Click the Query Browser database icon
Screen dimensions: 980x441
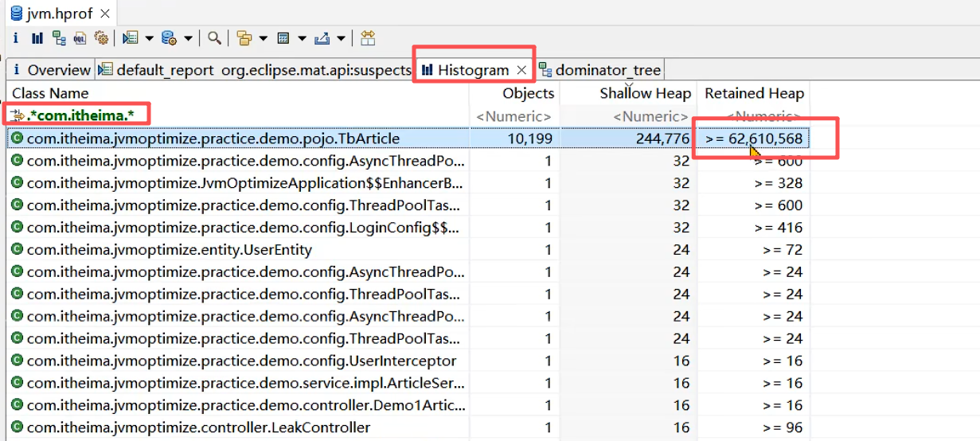coord(169,37)
